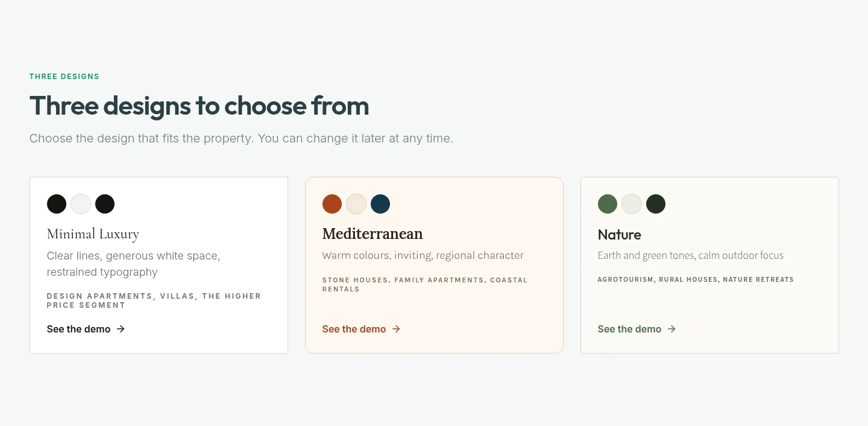The width and height of the screenshot is (868, 426).
Task: Choose the light grey swatch in Minimal Luxury
Action: tap(81, 204)
